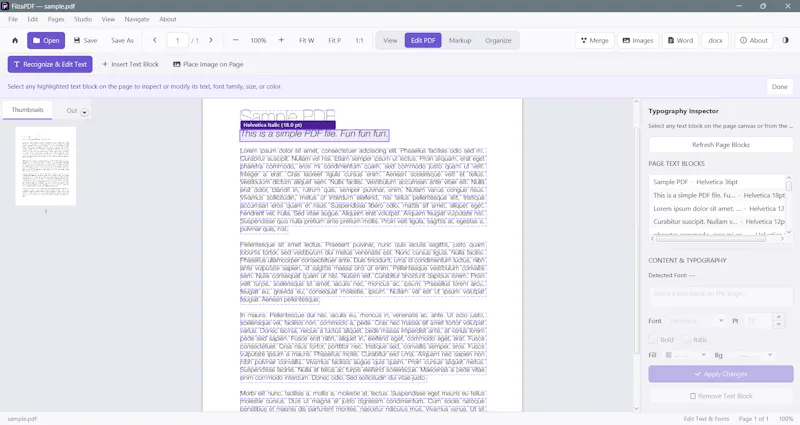Click the text content input field
This screenshot has height=425, width=800.
coord(720,297)
